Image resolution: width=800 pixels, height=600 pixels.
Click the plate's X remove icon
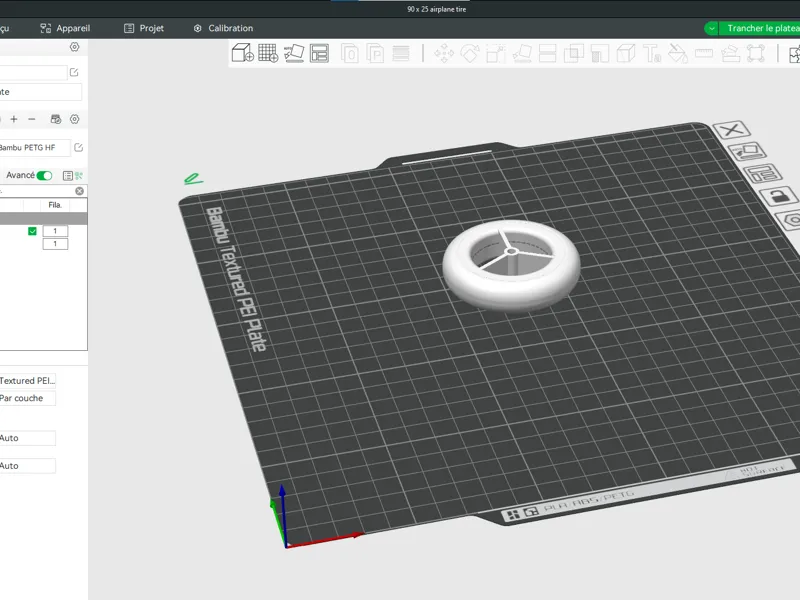pyautogui.click(x=732, y=130)
